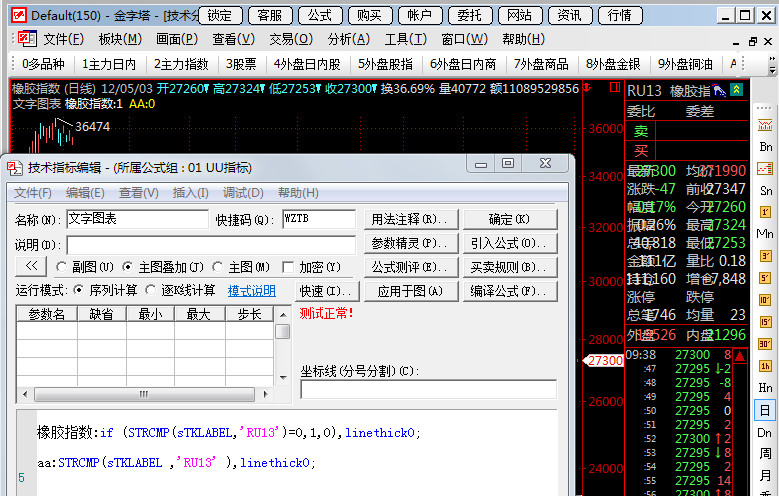Click the Bn period icon in right sidebar

[766, 147]
